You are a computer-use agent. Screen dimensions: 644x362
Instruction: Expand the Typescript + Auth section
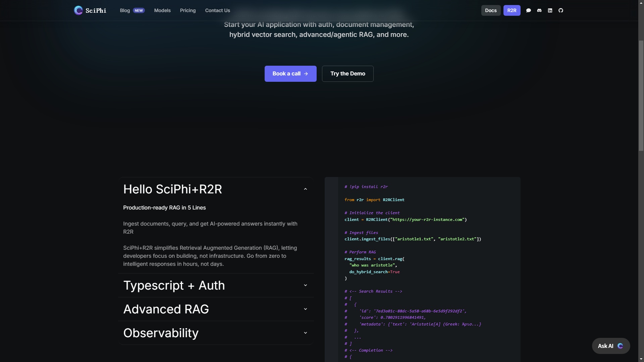[305, 285]
